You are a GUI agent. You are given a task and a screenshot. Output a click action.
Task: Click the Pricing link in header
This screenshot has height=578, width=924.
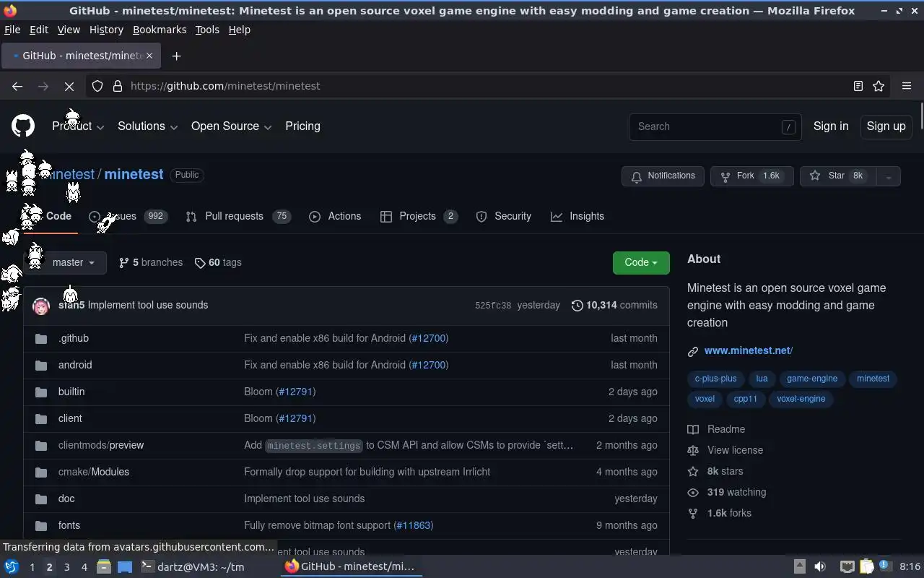(x=302, y=126)
